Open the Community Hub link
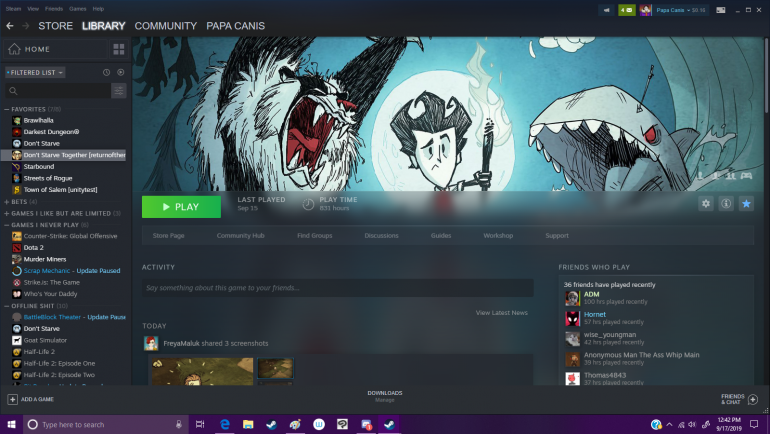The image size is (770, 434). coord(241,236)
